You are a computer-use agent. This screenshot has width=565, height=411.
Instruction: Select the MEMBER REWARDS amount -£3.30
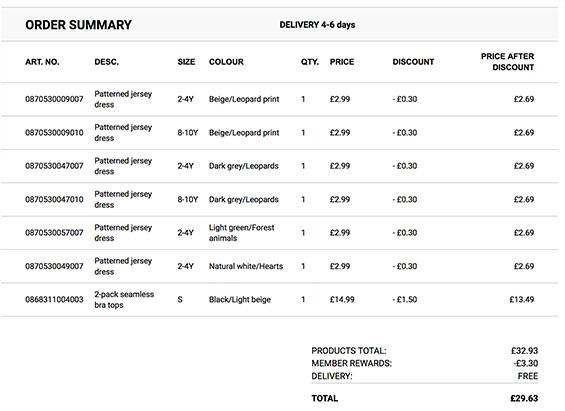tap(526, 363)
